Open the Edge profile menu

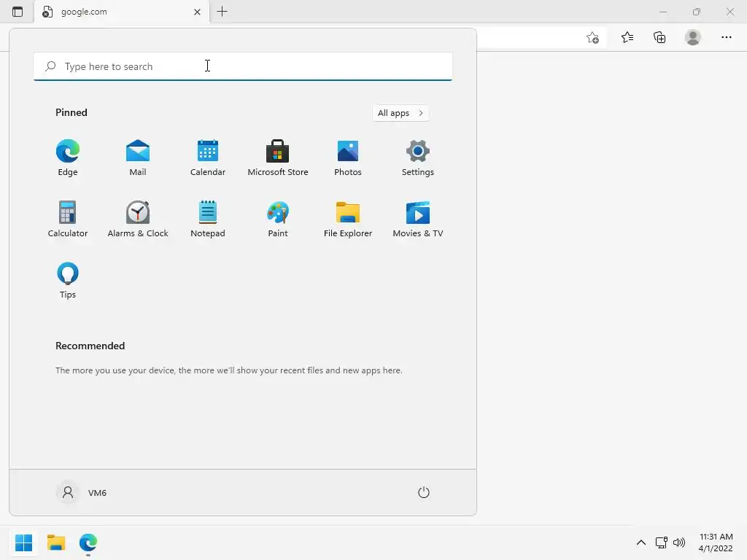click(x=693, y=37)
